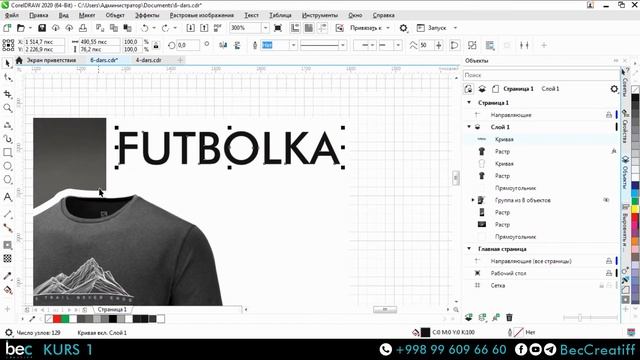This screenshot has width=640, height=360.
Task: Toggle lock on Рабочий стол row
Action: (609, 273)
